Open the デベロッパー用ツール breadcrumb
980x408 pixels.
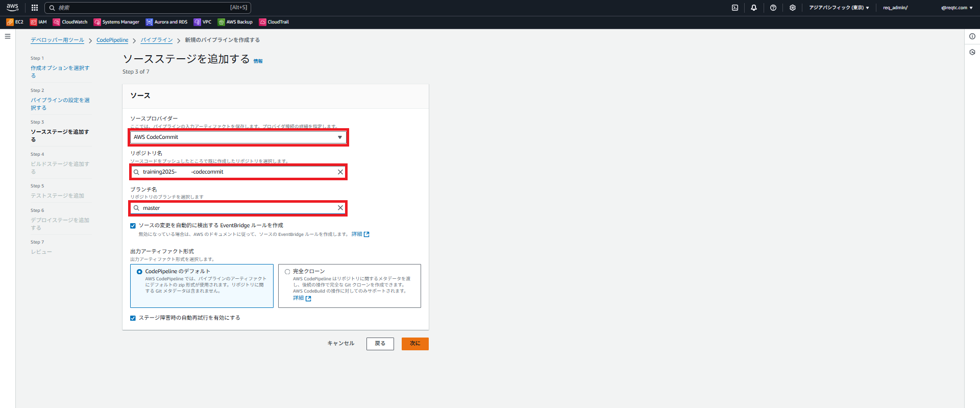[x=57, y=40]
